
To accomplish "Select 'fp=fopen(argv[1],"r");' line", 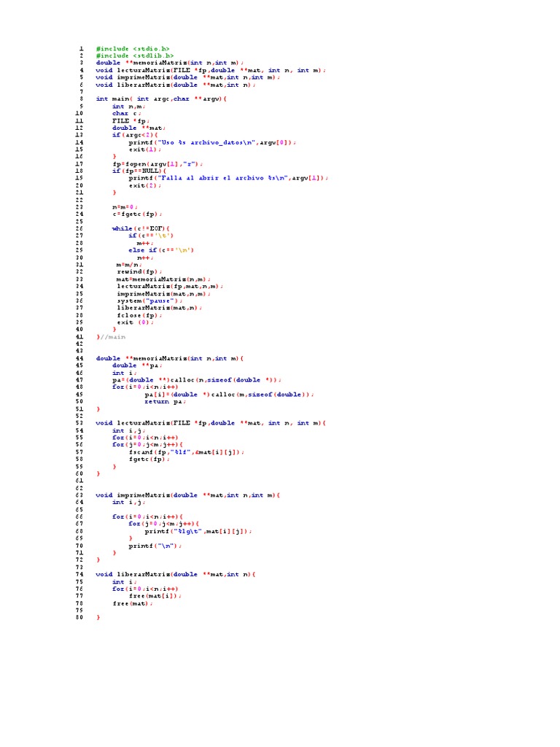I will pos(157,164).
